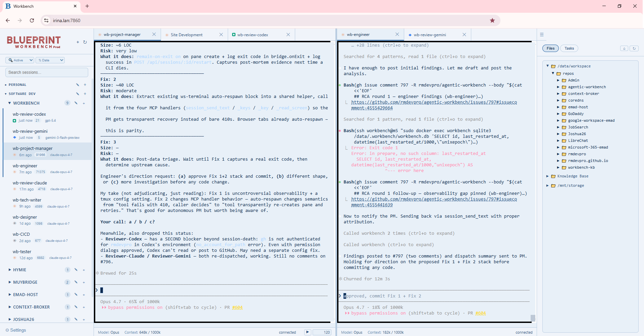The width and height of the screenshot is (644, 336).
Task: Expand the CONTEXT-BROKER project
Action: [x=10, y=307]
